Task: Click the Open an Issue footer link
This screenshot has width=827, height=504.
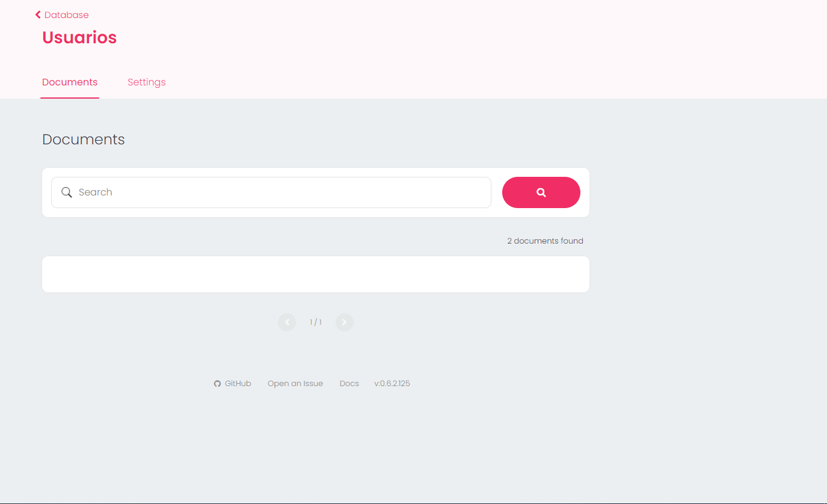Action: click(x=295, y=383)
